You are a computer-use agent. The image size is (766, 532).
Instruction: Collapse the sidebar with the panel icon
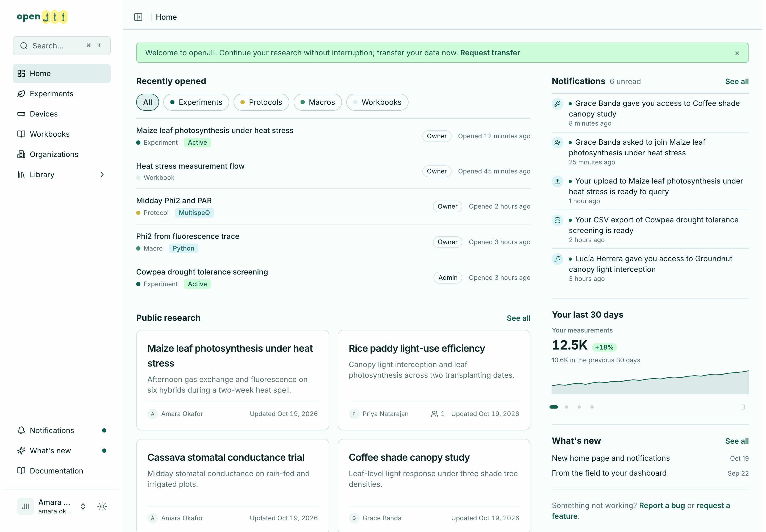pos(138,17)
